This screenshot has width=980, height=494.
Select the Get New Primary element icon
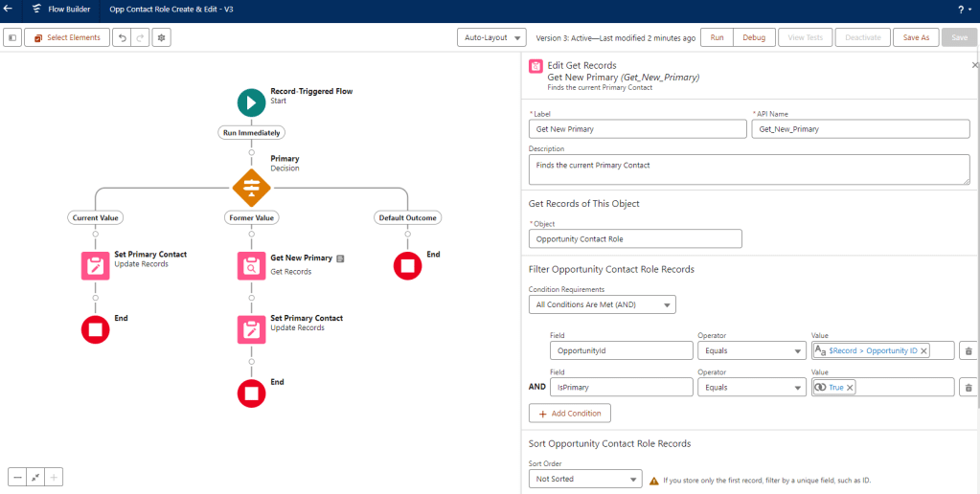pyautogui.click(x=251, y=266)
